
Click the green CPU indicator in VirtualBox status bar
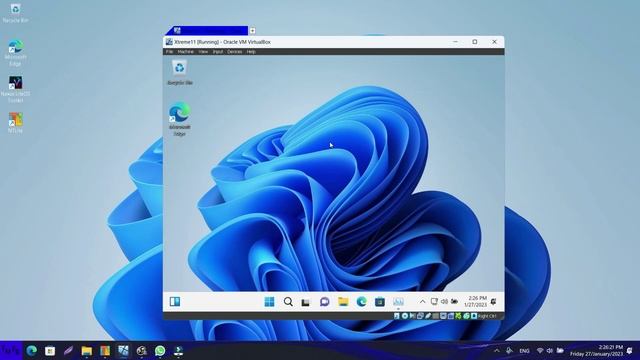tap(458, 316)
